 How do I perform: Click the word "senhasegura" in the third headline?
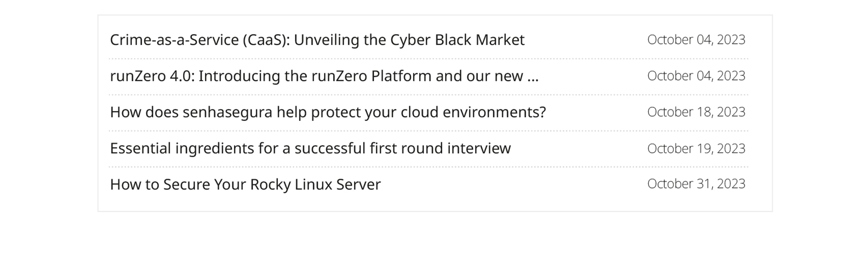click(x=227, y=113)
